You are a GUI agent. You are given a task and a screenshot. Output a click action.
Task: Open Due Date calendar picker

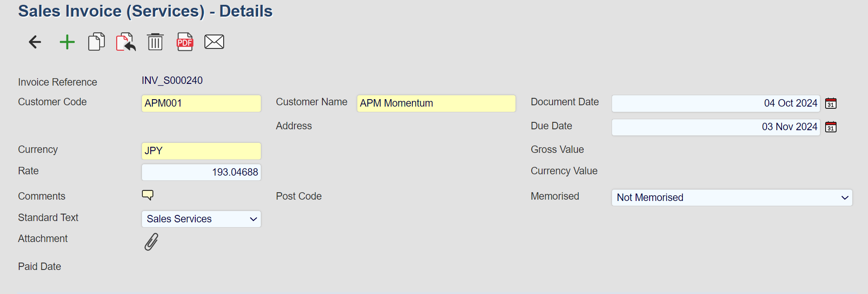point(830,127)
